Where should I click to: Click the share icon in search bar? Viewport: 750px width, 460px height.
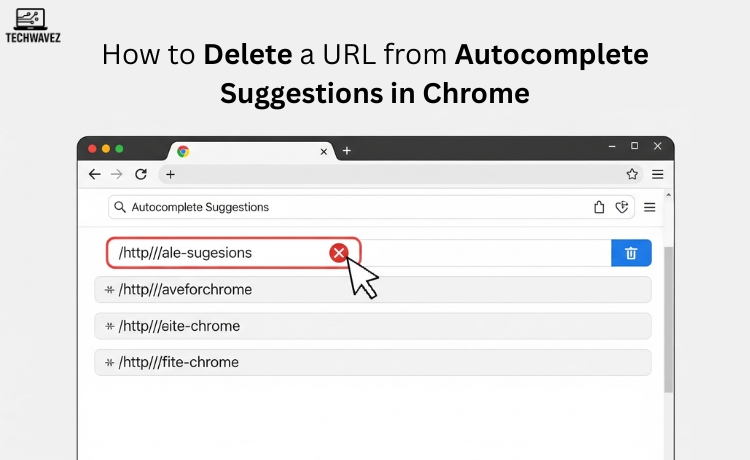coord(599,207)
